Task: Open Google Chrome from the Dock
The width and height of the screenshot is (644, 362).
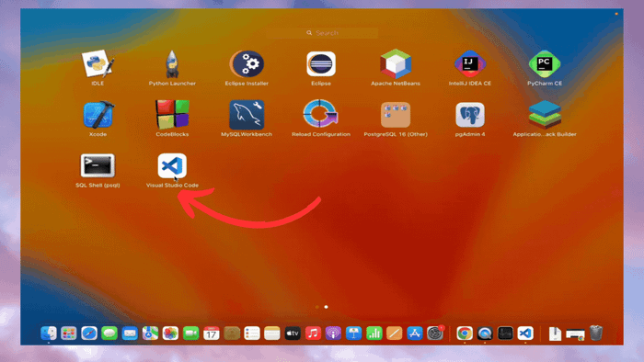Action: coord(465,334)
